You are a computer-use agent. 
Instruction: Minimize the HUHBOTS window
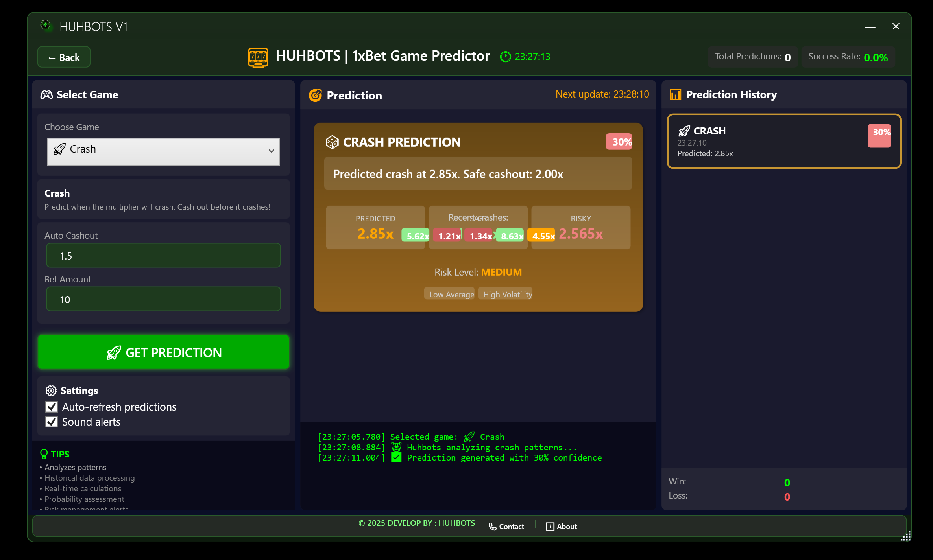pyautogui.click(x=870, y=26)
